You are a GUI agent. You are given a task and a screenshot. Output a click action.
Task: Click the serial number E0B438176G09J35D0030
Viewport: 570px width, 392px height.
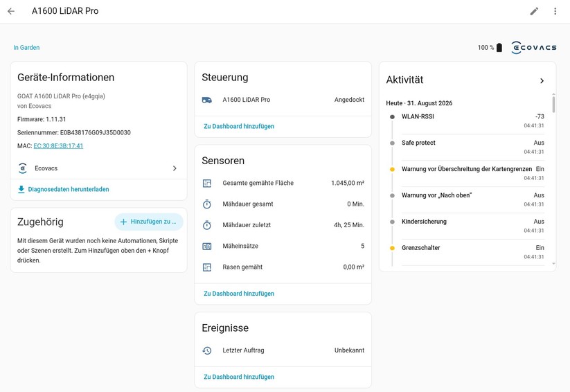tap(96, 133)
